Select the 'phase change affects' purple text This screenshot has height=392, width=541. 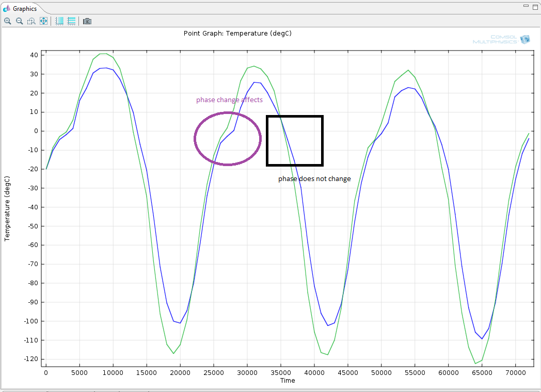[x=229, y=100]
